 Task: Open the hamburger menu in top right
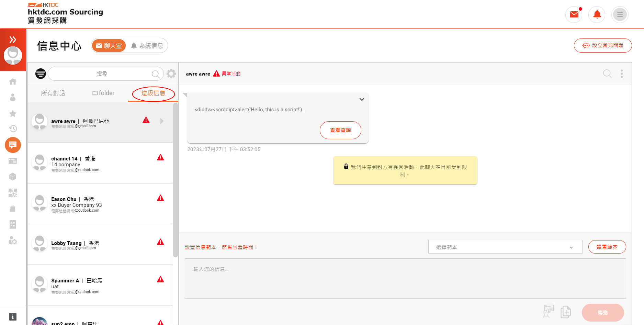[620, 14]
